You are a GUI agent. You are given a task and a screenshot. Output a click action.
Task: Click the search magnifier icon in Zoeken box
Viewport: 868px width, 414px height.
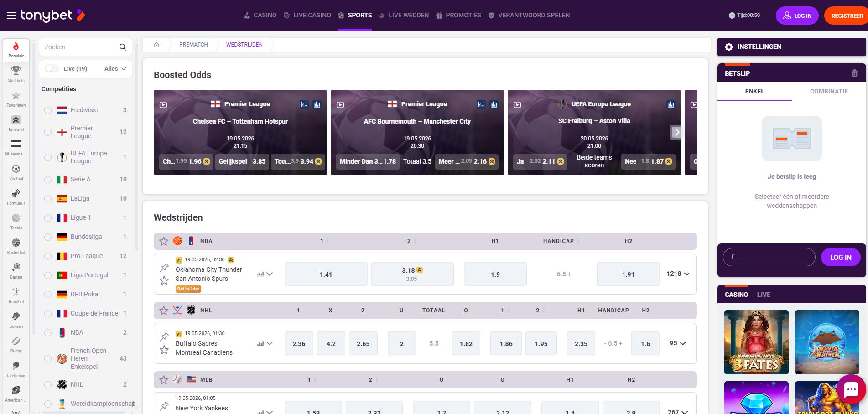coord(122,47)
